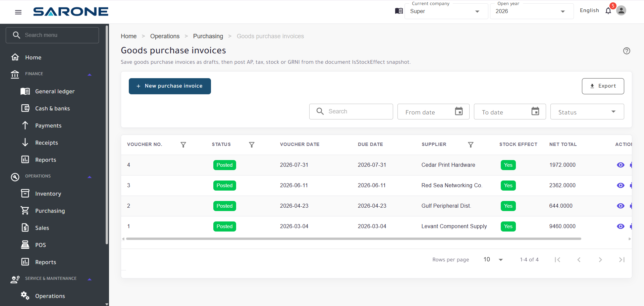Screen dimensions: 644x306
Task: Open POS in the sidebar
Action: pos(40,245)
